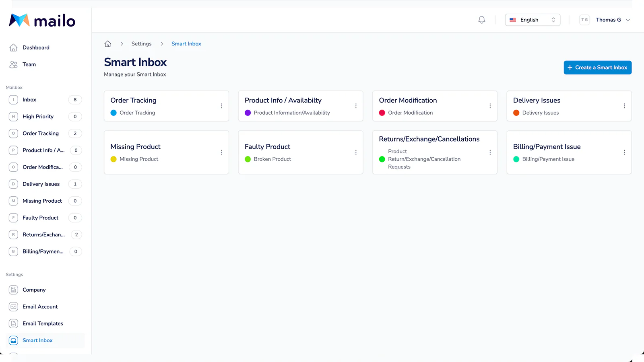Viewport: 644px width, 362px height.
Task: Click the High Priority H icon
Action: pyautogui.click(x=13, y=117)
